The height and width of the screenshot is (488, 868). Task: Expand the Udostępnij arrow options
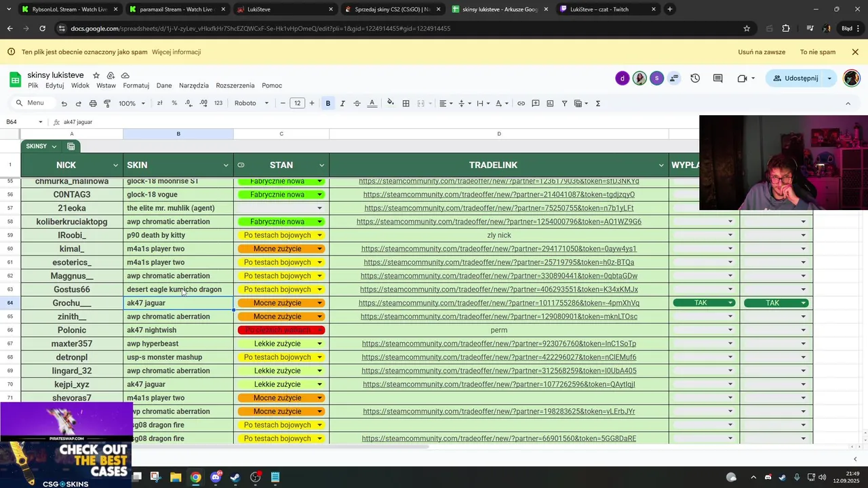[829, 79]
